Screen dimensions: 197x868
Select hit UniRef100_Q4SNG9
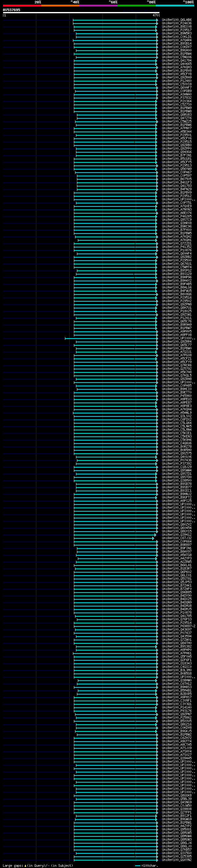[x=177, y=802]
